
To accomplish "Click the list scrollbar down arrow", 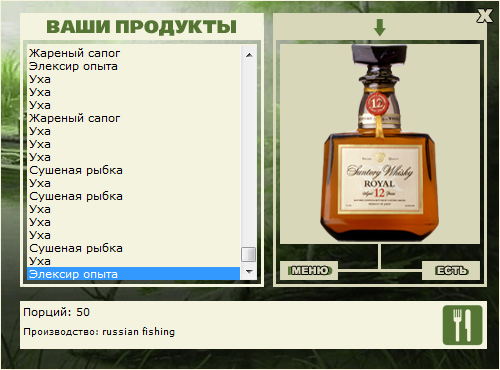I will [249, 272].
